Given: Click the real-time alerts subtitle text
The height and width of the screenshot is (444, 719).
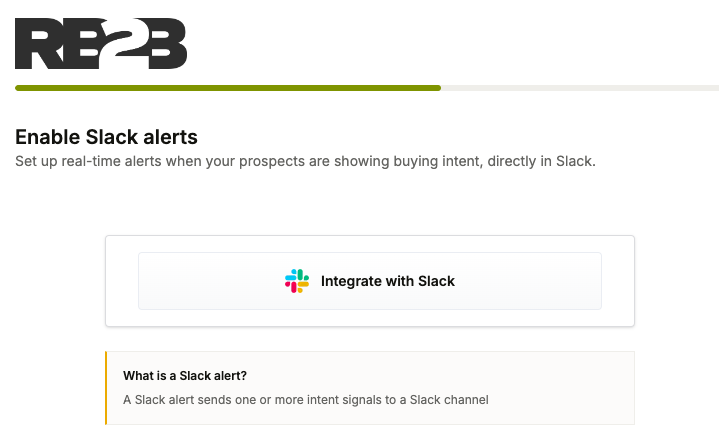Looking at the screenshot, I should point(305,161).
